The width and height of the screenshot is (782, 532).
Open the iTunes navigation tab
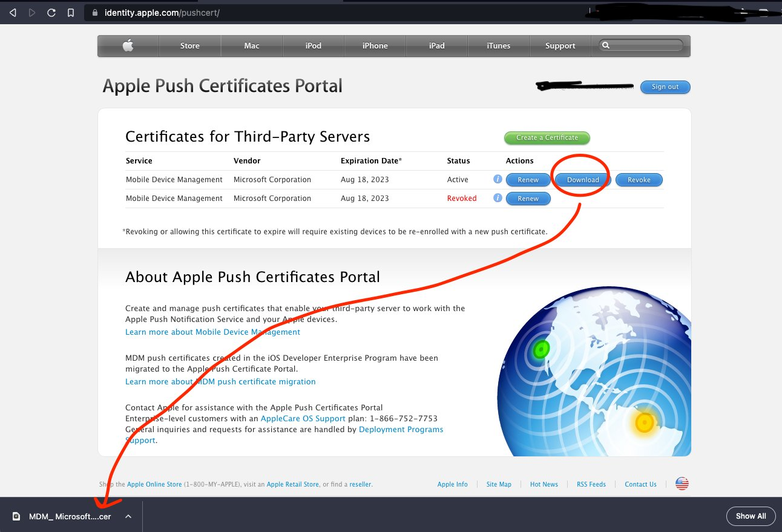[499, 45]
